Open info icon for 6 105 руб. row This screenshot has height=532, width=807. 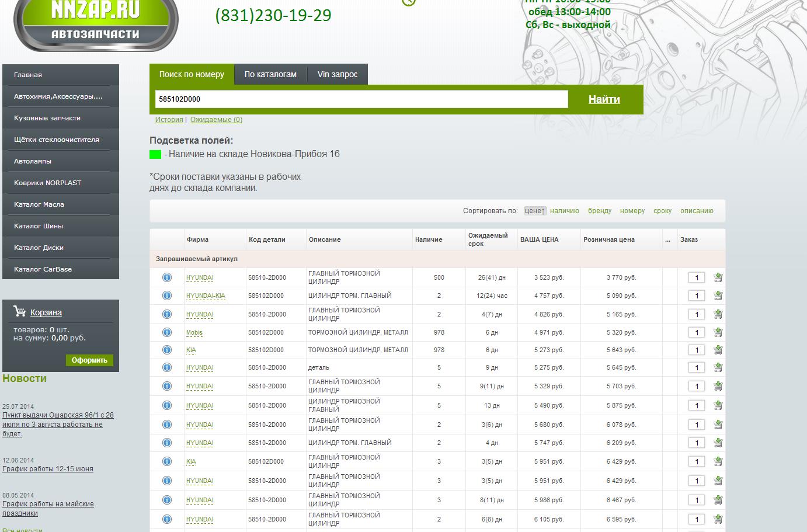(167, 519)
